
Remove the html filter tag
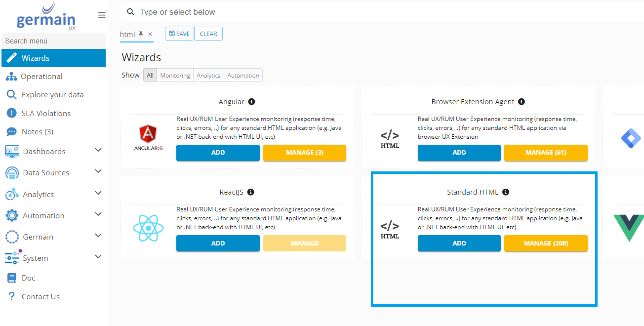point(150,34)
